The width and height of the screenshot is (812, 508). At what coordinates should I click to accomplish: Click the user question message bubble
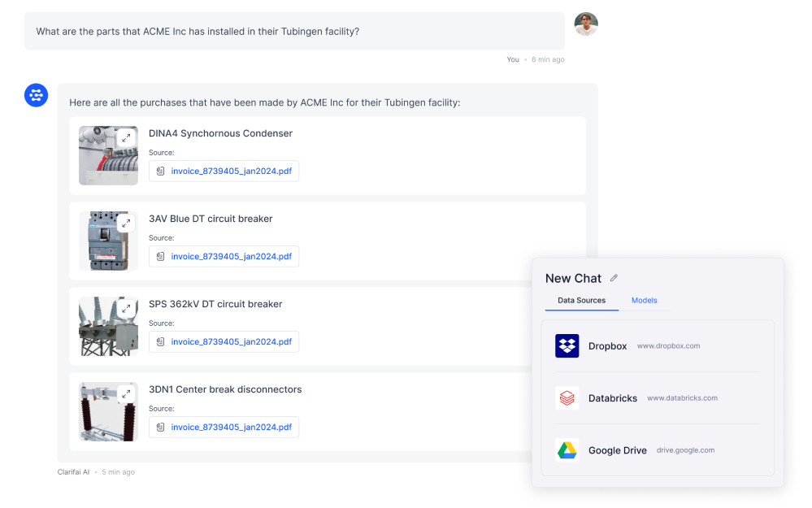pyautogui.click(x=293, y=32)
